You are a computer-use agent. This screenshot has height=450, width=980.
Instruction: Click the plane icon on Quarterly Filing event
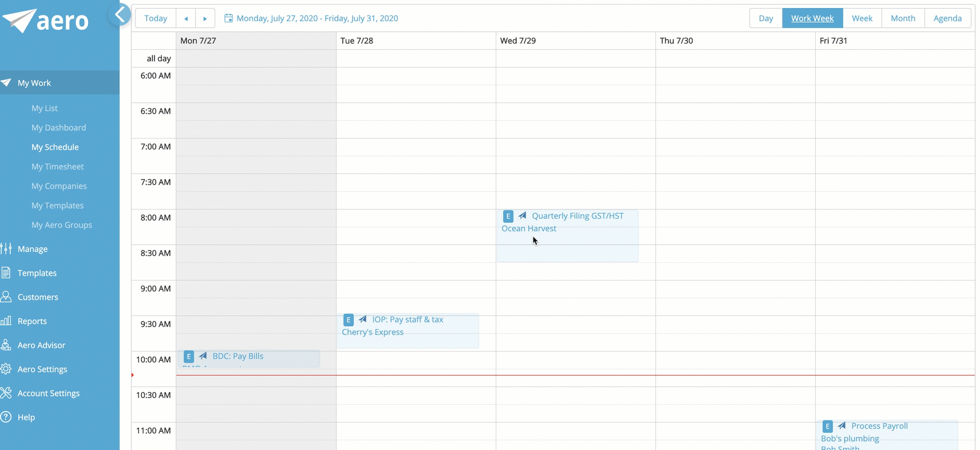pyautogui.click(x=522, y=216)
